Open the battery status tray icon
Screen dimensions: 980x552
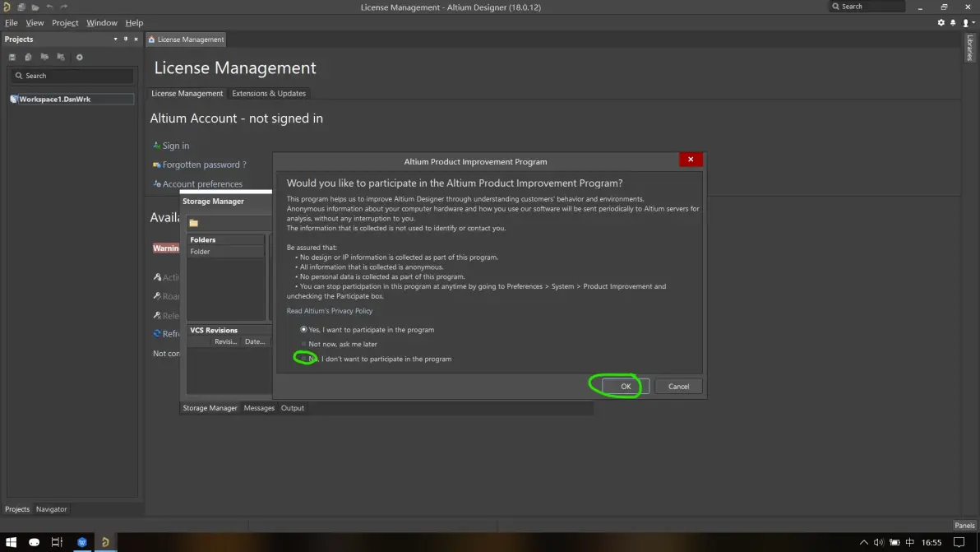(x=894, y=542)
